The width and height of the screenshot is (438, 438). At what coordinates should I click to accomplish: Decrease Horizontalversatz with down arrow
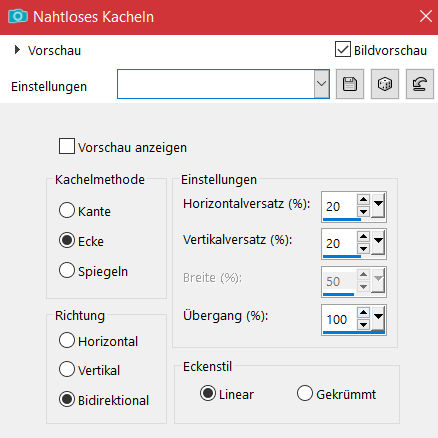363,211
